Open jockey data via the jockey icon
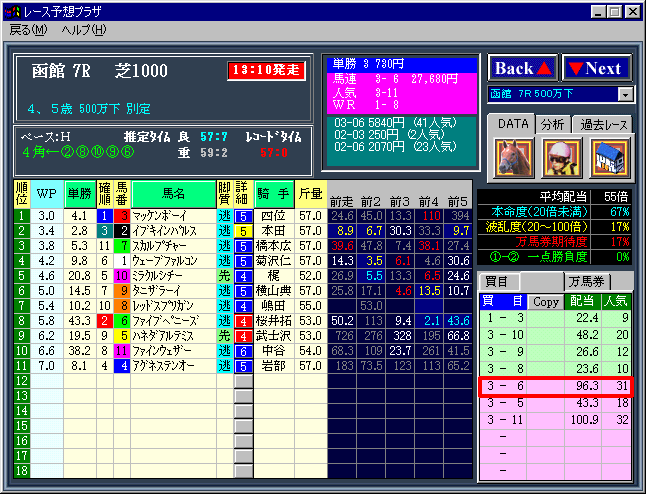The image size is (646, 494). pyautogui.click(x=561, y=156)
